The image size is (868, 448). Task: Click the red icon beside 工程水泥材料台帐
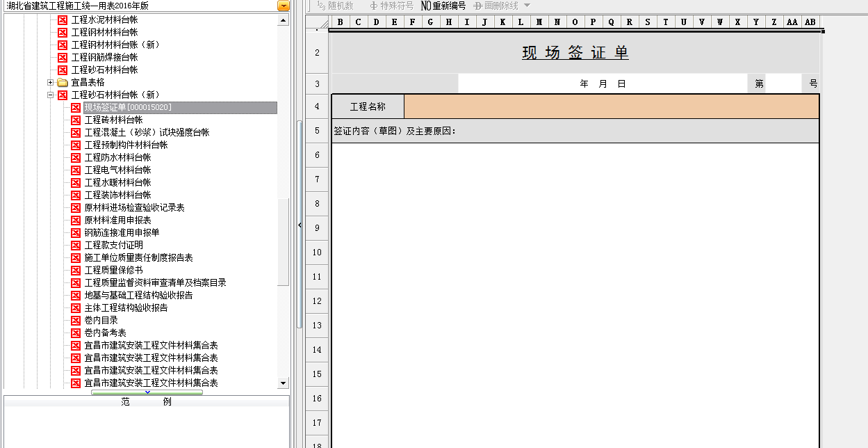63,19
